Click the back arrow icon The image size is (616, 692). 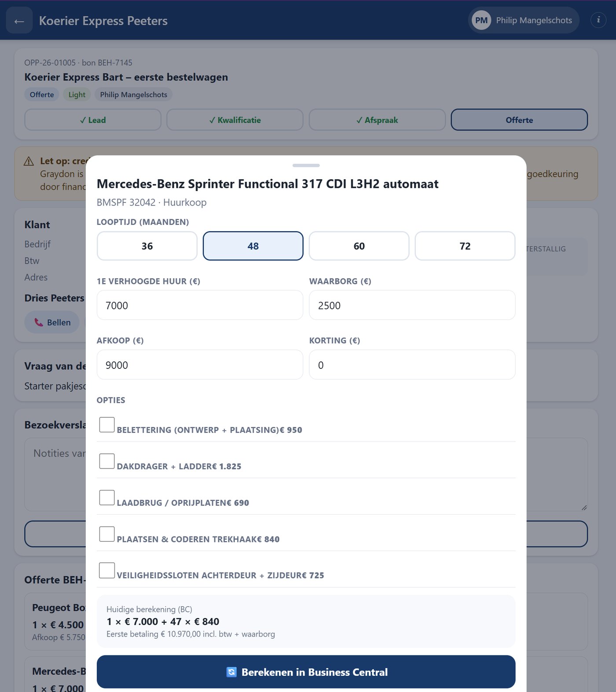(x=19, y=21)
